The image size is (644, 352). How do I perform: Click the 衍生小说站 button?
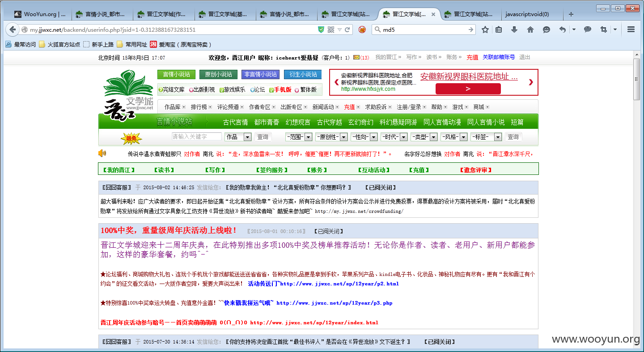pos(303,74)
